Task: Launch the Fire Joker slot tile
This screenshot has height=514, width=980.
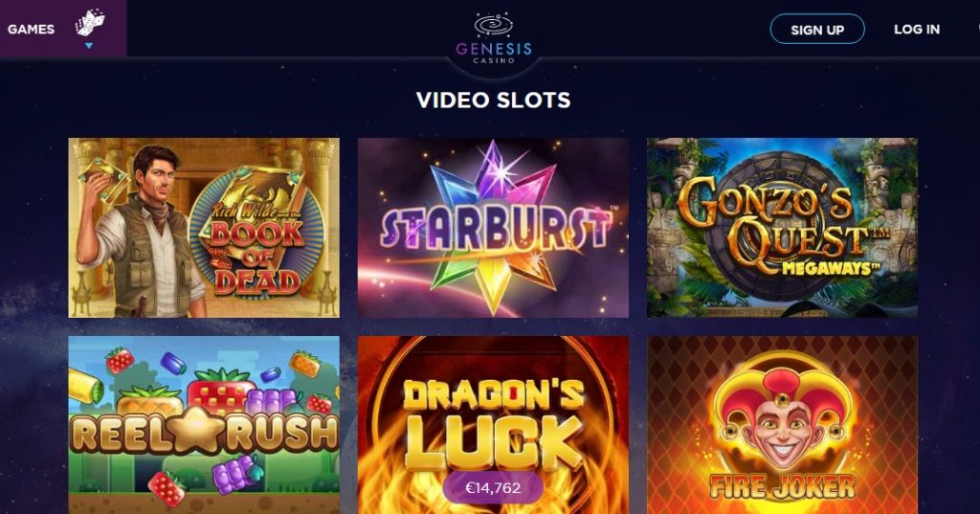Action: [782, 425]
